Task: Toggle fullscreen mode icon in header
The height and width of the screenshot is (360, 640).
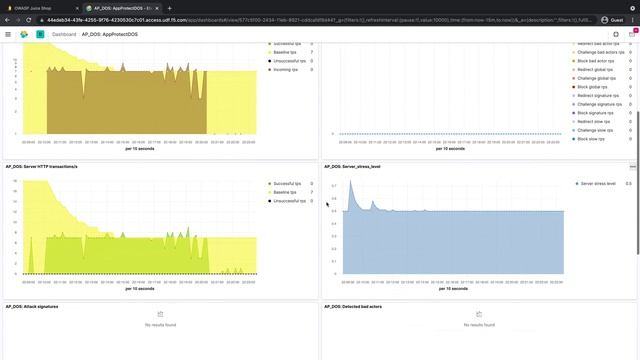Action: click(616, 34)
